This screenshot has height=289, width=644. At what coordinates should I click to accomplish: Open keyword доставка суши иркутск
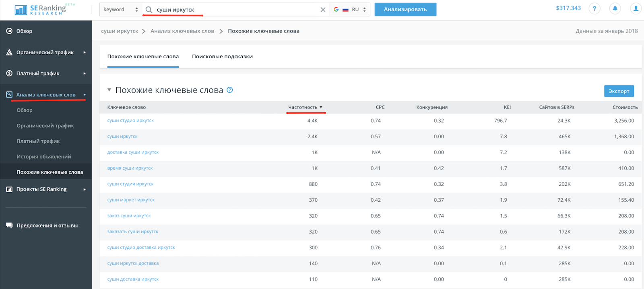point(133,152)
